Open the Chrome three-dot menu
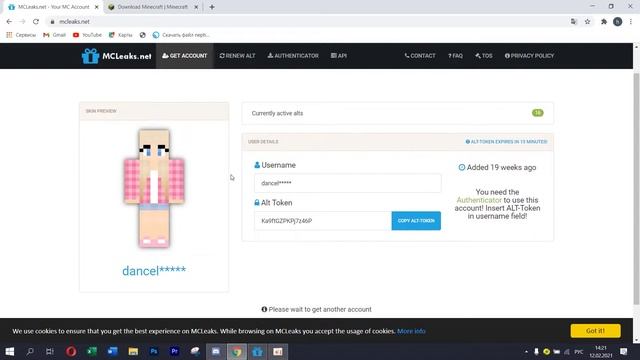This screenshot has height=360, width=640. 631,22
